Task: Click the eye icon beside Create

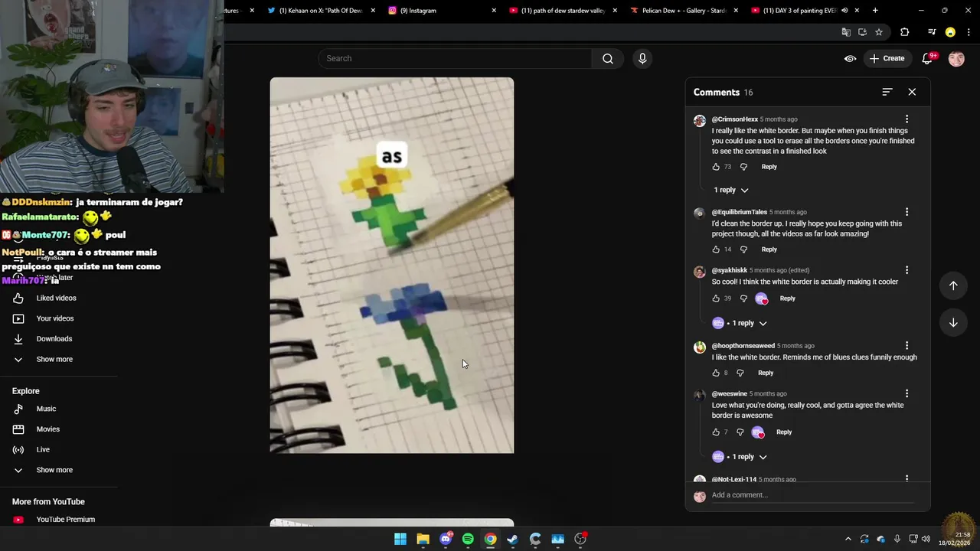Action: tap(850, 58)
